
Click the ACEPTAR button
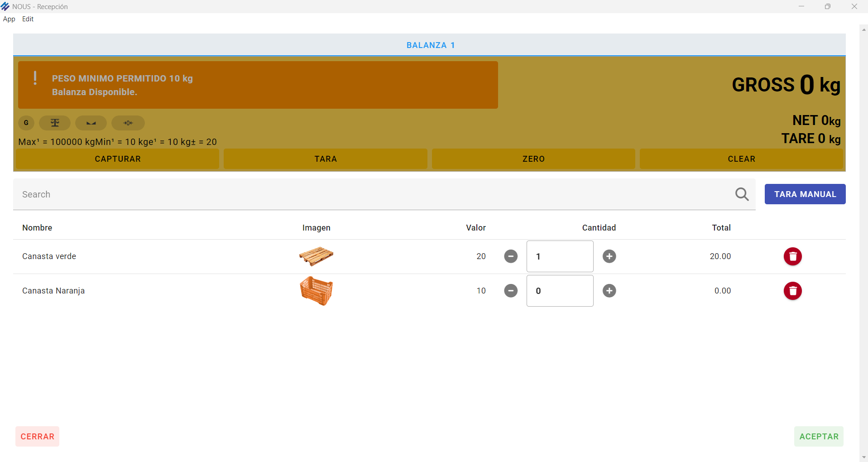tap(818, 437)
